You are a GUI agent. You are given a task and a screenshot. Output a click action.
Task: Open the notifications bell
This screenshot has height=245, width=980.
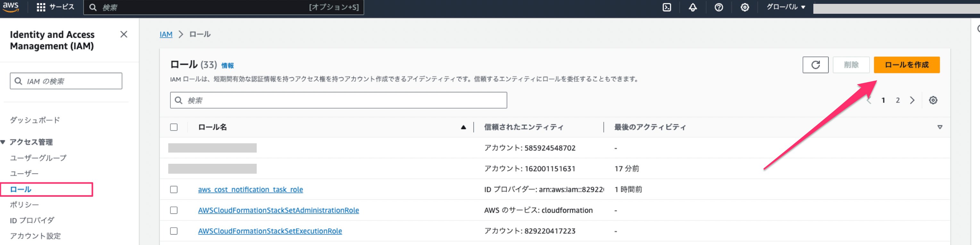(693, 7)
